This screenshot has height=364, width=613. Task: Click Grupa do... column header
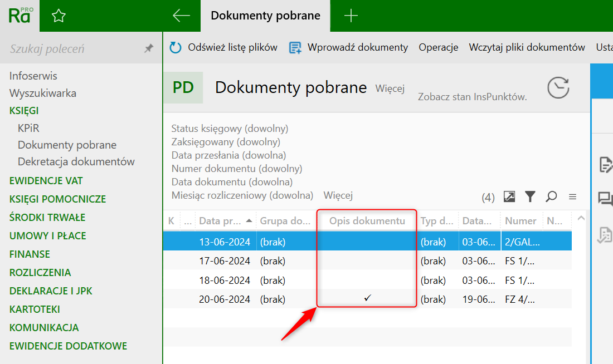285,221
